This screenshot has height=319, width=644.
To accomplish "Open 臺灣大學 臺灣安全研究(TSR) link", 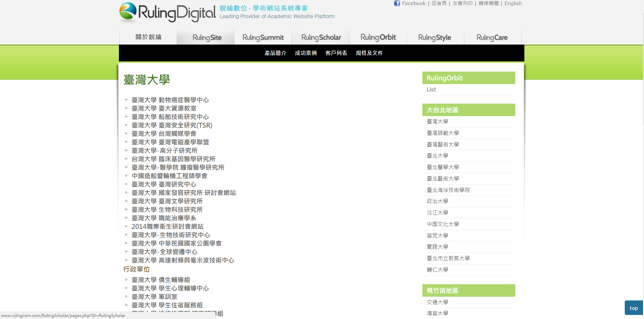I will coord(172,125).
